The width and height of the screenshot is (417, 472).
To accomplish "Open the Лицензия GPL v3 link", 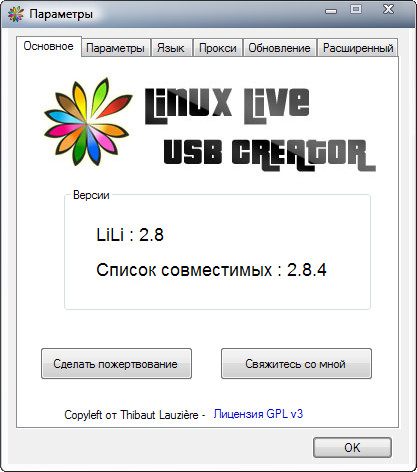I will point(258,414).
